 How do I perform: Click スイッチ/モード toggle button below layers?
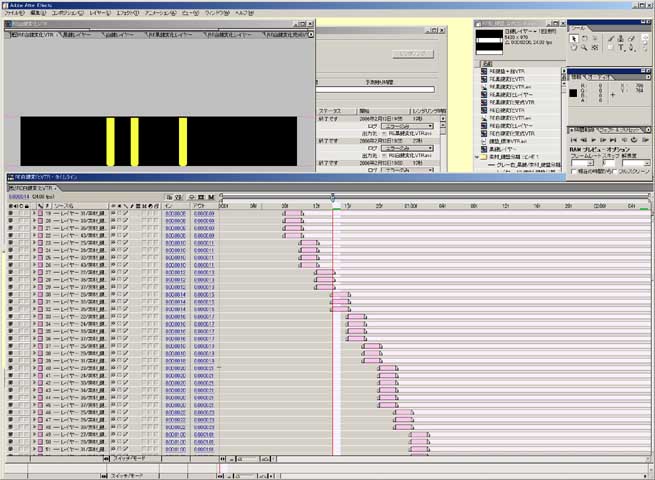click(128, 459)
